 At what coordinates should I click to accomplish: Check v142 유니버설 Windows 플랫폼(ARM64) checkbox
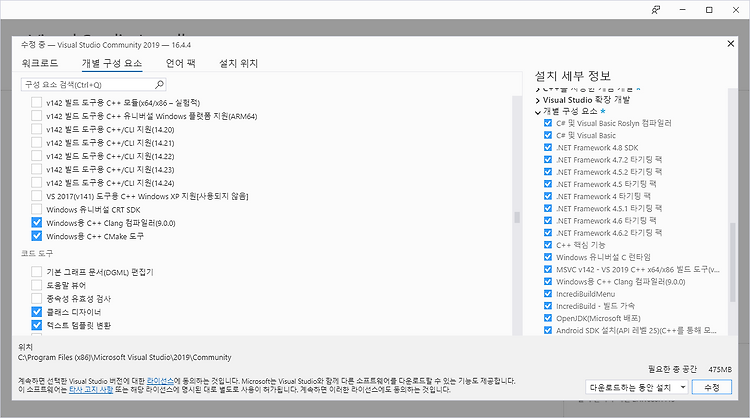[36, 116]
